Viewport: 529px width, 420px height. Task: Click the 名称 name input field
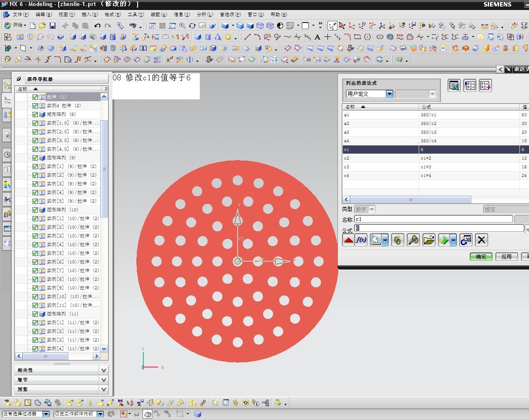tap(433, 219)
